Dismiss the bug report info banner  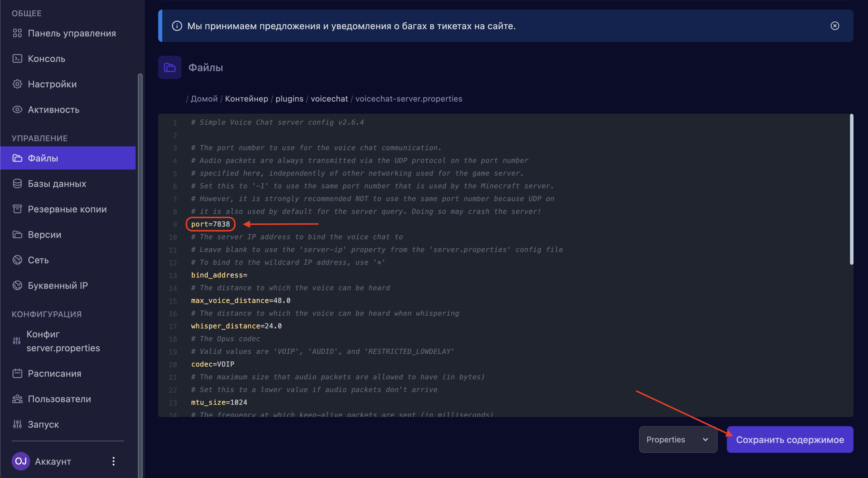coord(835,26)
